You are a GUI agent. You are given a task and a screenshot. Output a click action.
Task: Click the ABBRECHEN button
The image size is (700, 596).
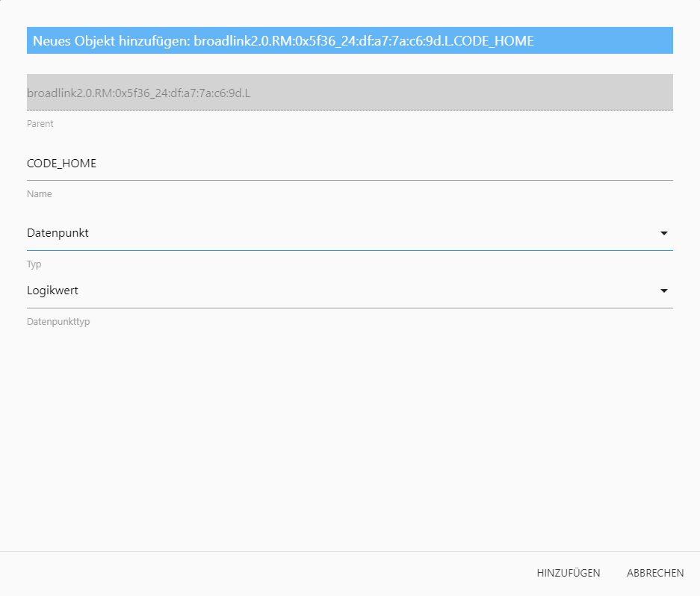click(x=655, y=573)
